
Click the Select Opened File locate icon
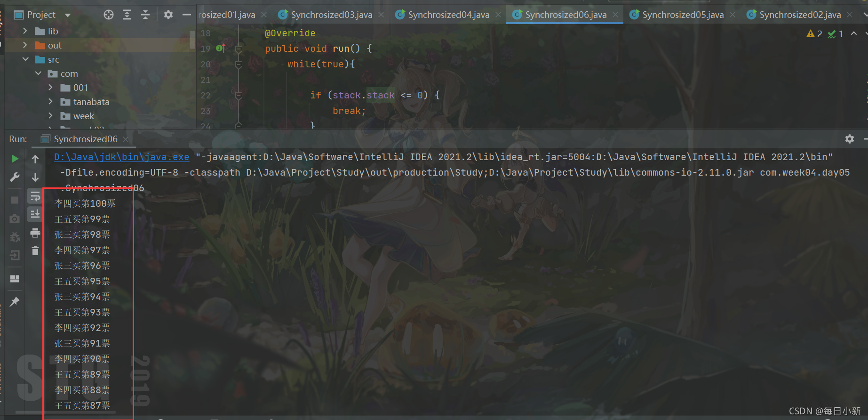(x=109, y=15)
